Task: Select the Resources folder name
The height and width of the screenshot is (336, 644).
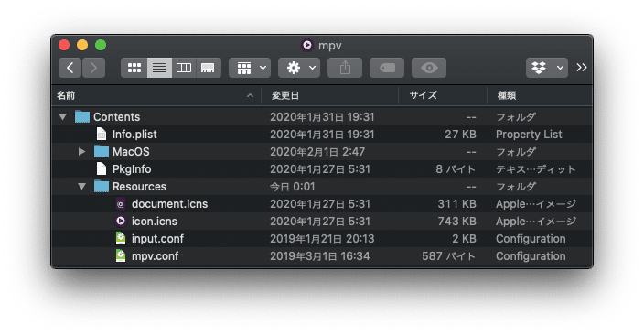Action: [139, 187]
